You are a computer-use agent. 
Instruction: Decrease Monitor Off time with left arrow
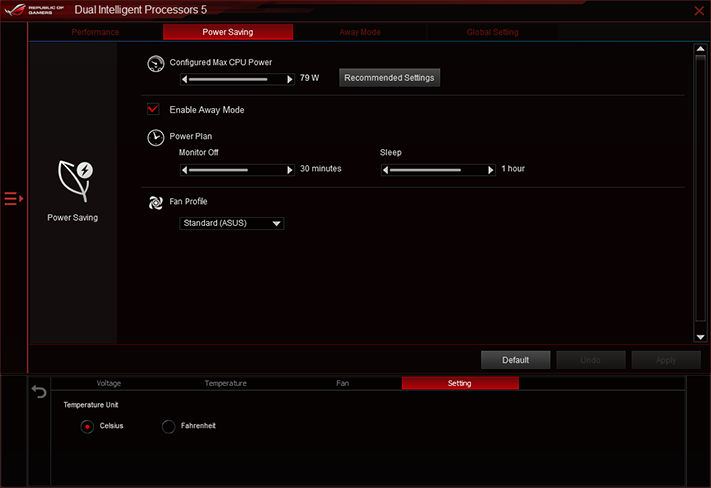tap(184, 170)
